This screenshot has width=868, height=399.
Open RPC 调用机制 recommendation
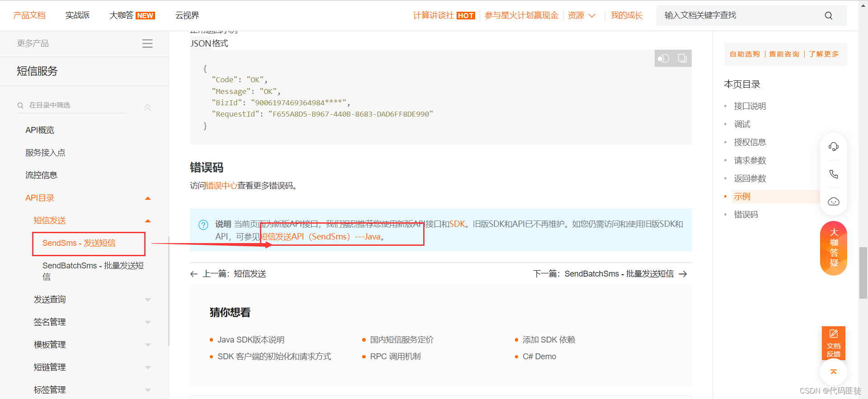pos(395,357)
